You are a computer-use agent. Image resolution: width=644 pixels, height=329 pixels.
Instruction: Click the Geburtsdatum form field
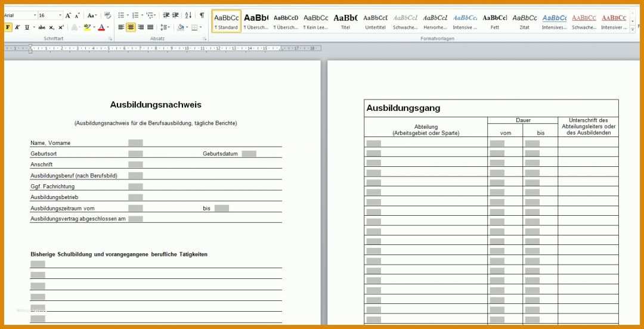point(249,154)
